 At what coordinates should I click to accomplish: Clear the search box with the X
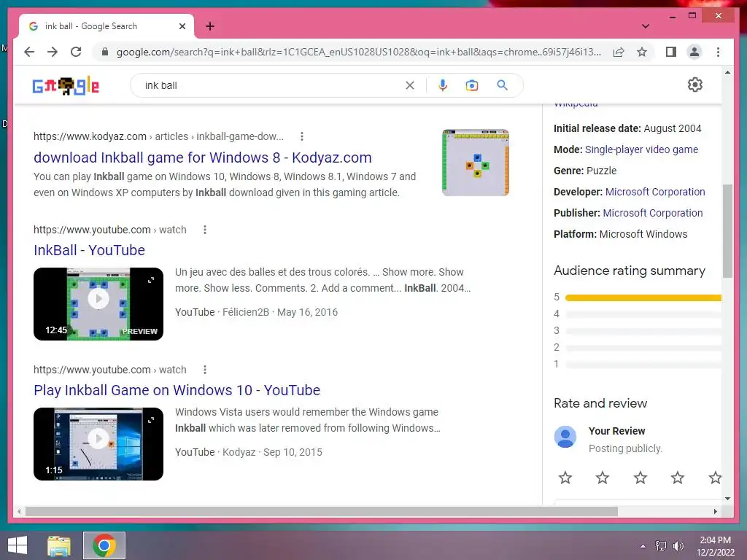coord(410,86)
